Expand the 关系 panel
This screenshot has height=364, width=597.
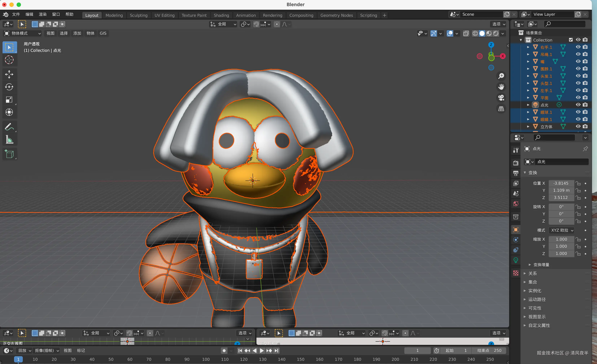533,273
